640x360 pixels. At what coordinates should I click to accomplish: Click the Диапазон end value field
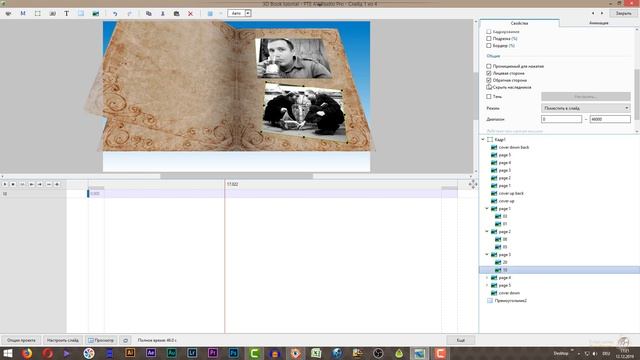610,119
